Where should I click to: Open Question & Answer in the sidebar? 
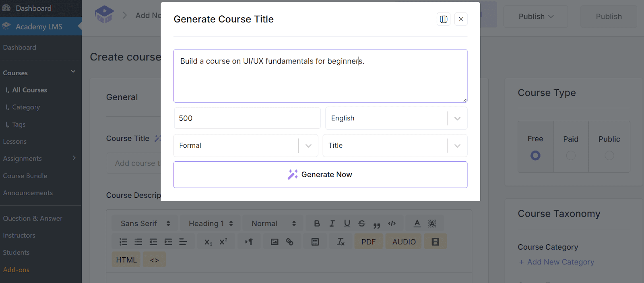(x=33, y=219)
